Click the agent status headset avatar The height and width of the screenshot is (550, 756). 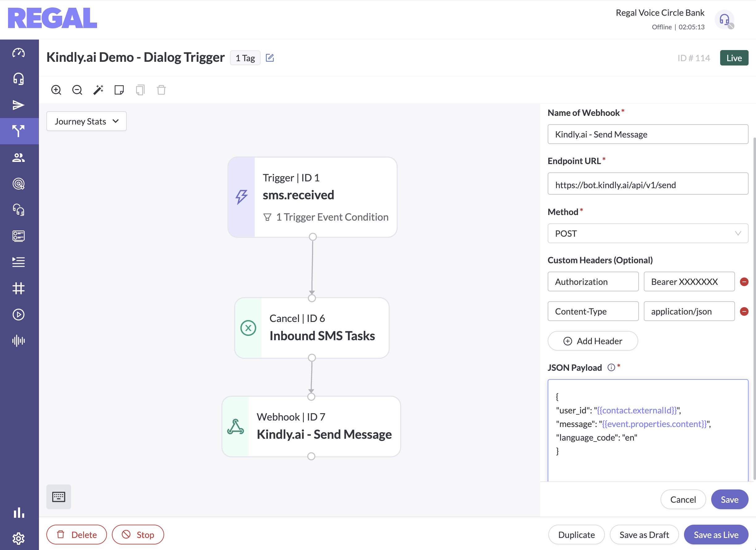[x=725, y=20]
